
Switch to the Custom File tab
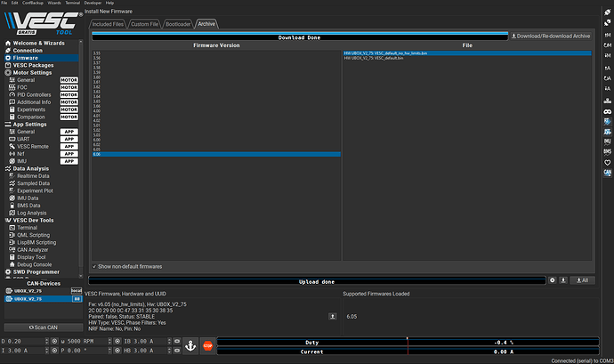coord(143,24)
